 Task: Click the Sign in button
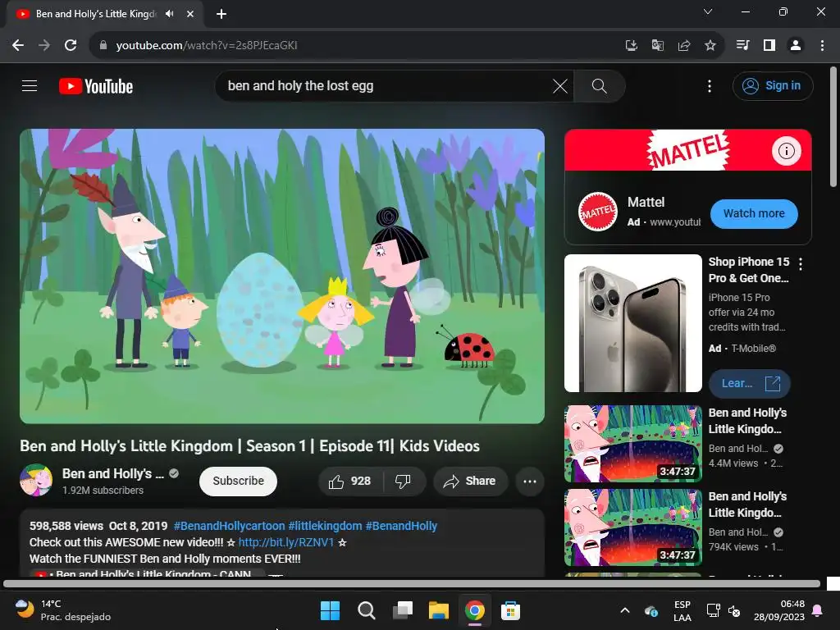point(773,85)
